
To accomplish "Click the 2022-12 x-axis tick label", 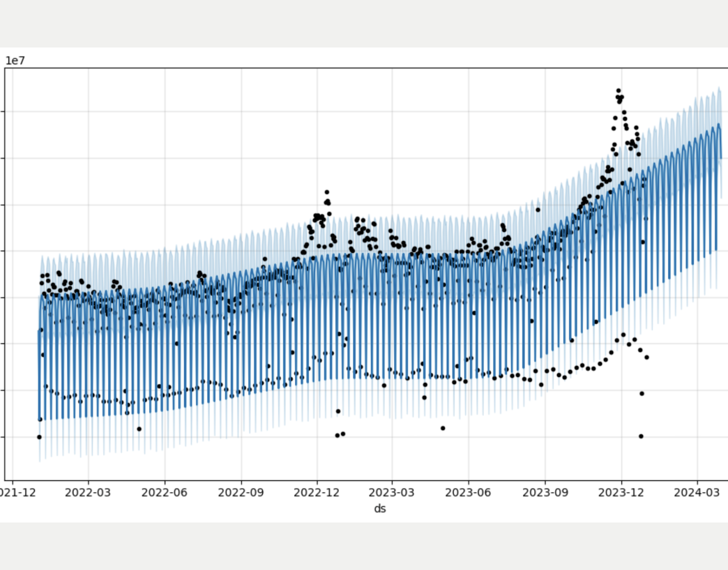I will pyautogui.click(x=317, y=492).
